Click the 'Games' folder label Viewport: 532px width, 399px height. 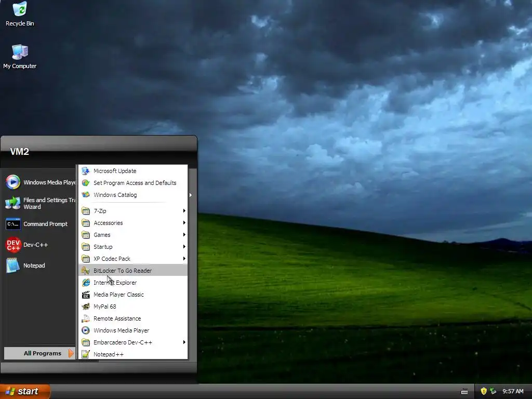coord(102,235)
